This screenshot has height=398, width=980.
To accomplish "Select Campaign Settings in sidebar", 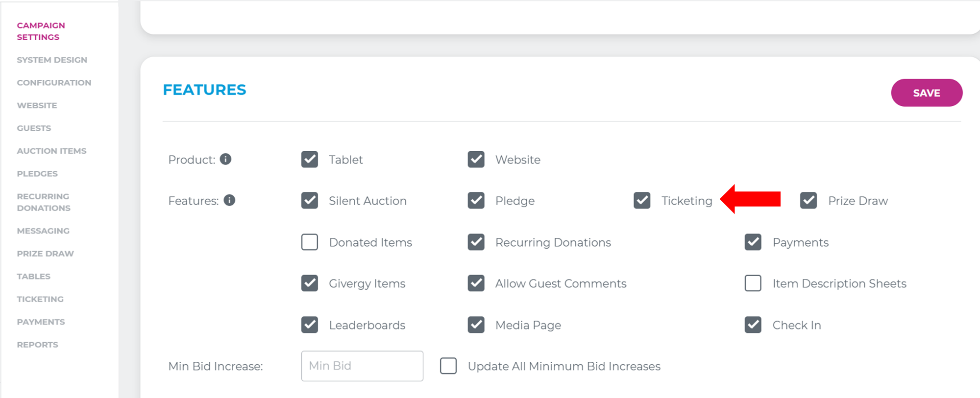I will tap(41, 31).
